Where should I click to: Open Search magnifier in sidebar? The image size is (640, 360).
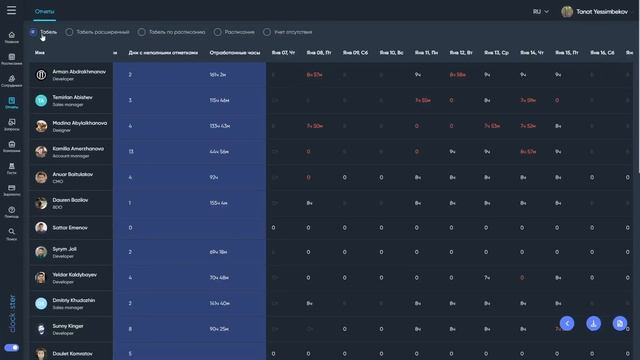[11, 234]
